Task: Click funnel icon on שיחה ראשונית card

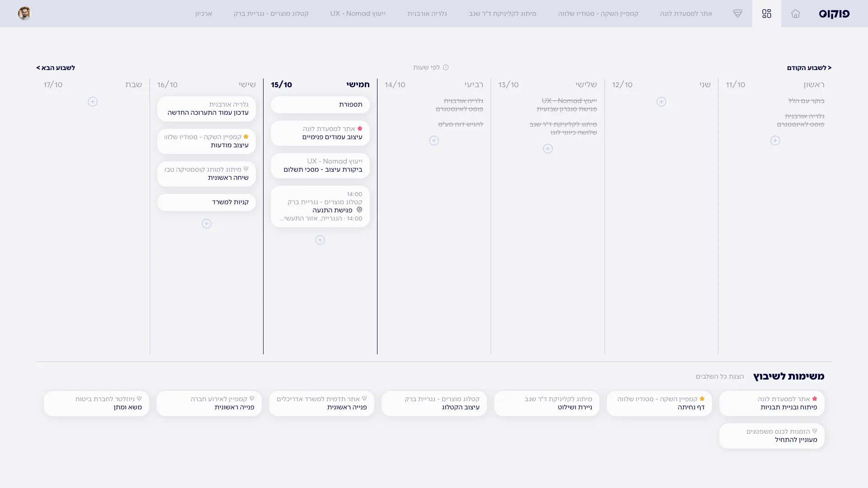Action: [x=246, y=169]
